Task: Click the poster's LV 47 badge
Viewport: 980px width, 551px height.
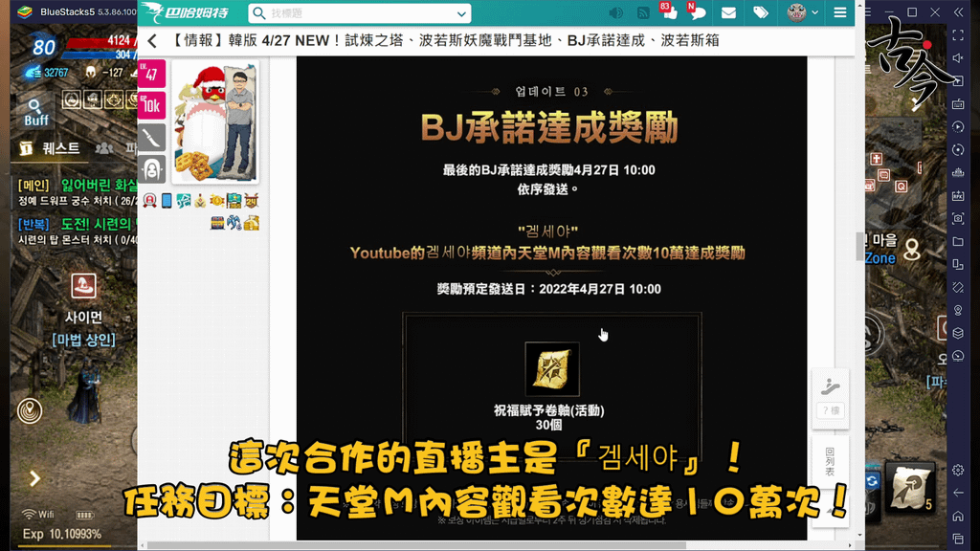Action: tap(151, 74)
